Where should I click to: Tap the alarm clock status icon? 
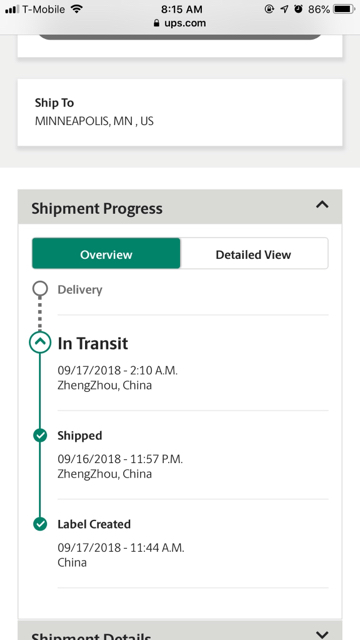pyautogui.click(x=298, y=9)
